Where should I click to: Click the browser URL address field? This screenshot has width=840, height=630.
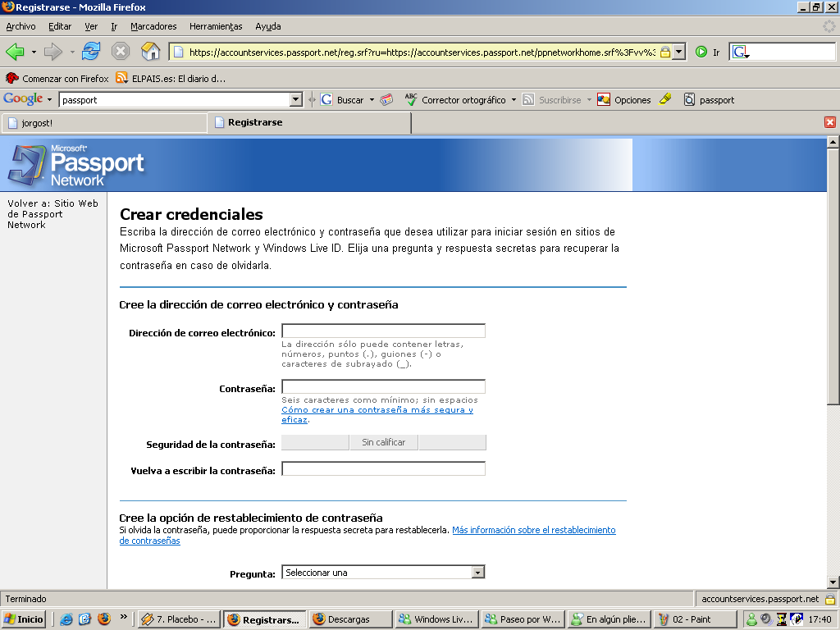coord(422,52)
